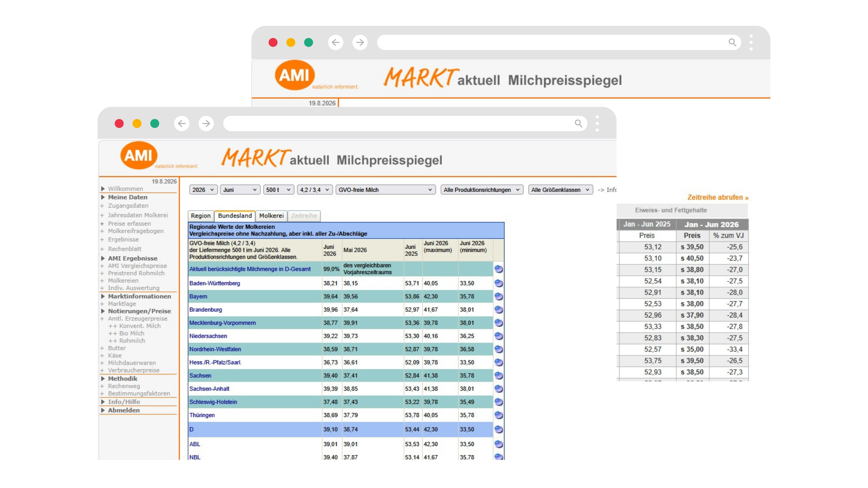Switch to the Bundesland tab
868x488 pixels.
[235, 216]
